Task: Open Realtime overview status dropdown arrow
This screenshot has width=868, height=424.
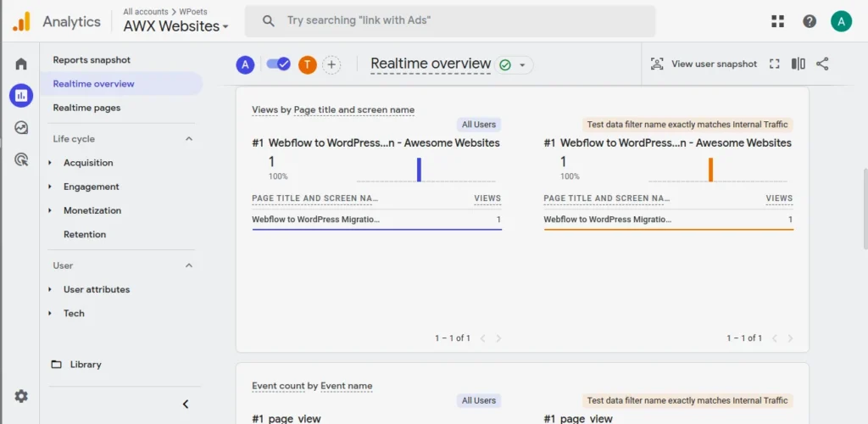Action: (x=521, y=65)
